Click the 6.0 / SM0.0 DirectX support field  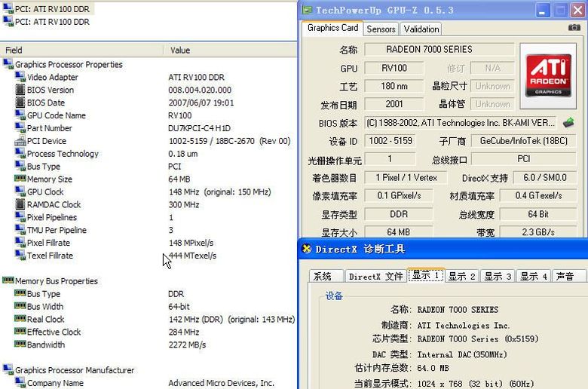544,177
